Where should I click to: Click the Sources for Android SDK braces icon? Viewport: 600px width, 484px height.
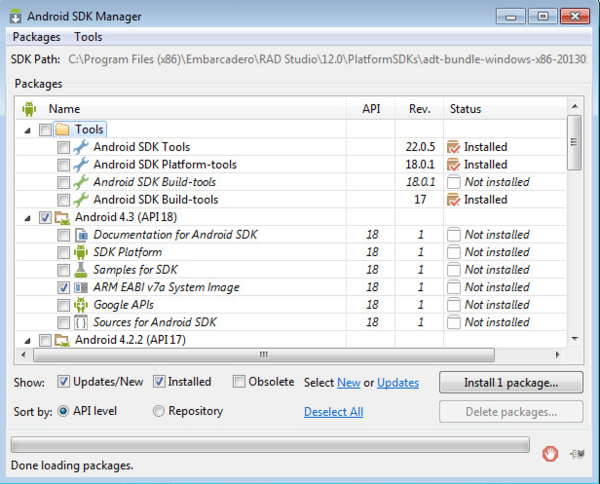click(81, 322)
